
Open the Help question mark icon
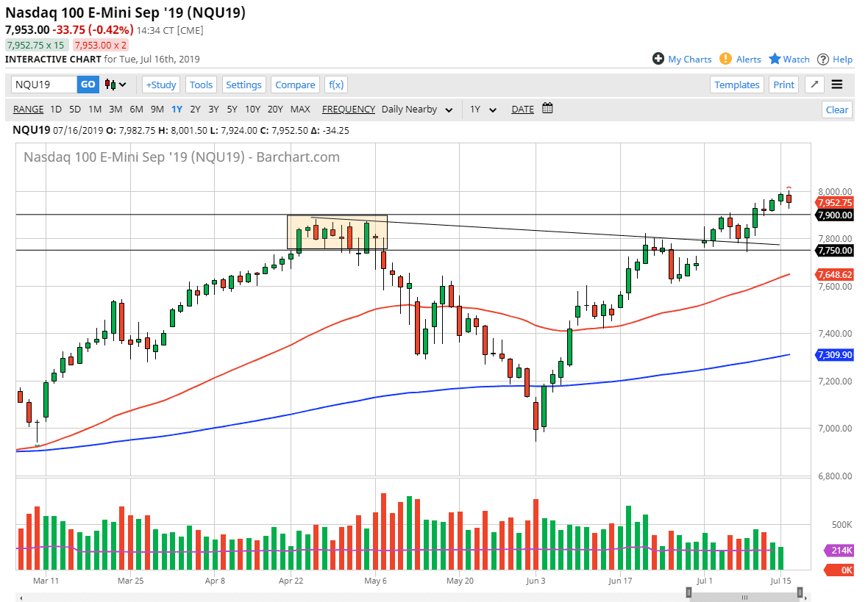pos(823,59)
